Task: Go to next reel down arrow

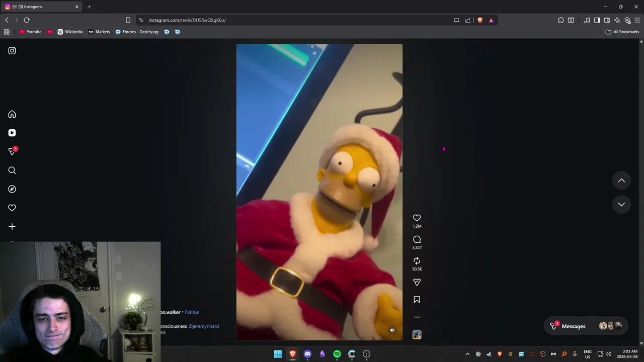Action: click(621, 204)
